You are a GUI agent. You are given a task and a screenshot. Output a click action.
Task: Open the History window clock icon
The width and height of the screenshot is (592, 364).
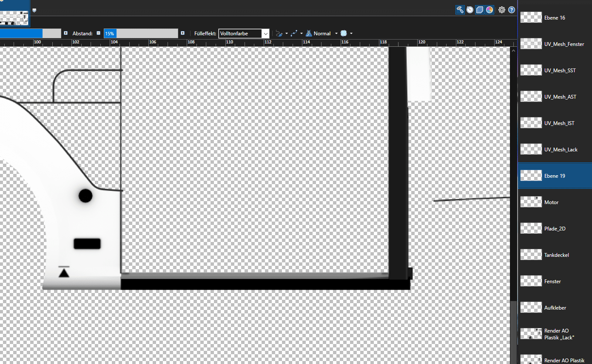click(470, 10)
